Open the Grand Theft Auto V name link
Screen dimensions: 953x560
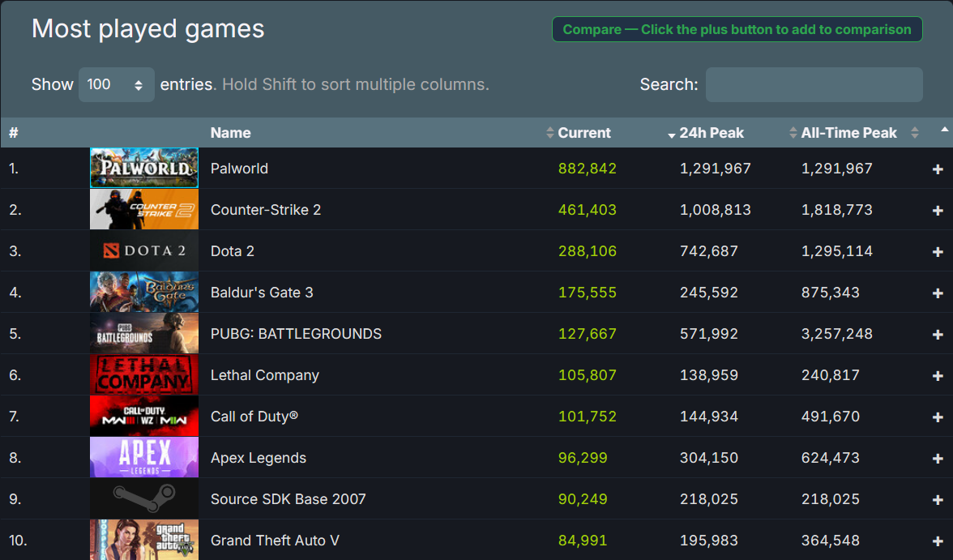[x=275, y=541]
